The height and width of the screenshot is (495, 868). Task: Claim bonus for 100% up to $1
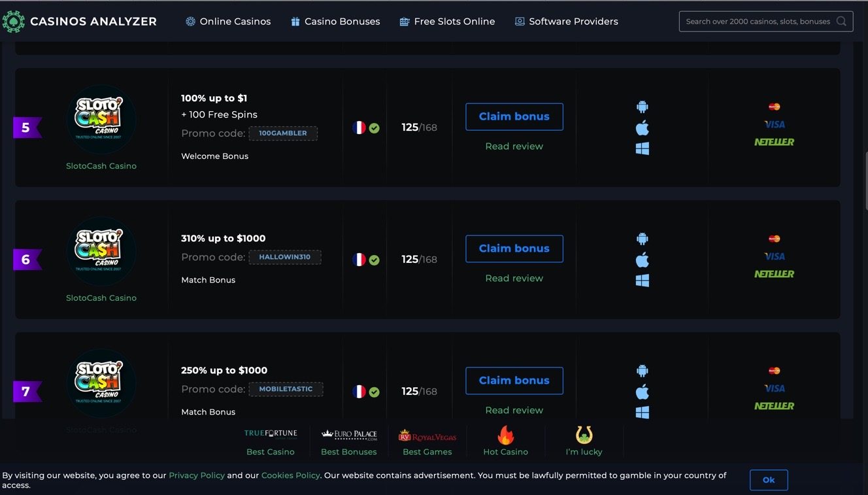pyautogui.click(x=514, y=116)
